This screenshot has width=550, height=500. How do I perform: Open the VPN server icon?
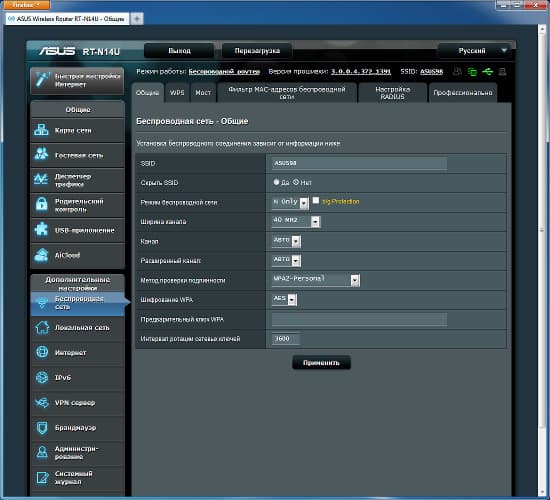click(42, 402)
